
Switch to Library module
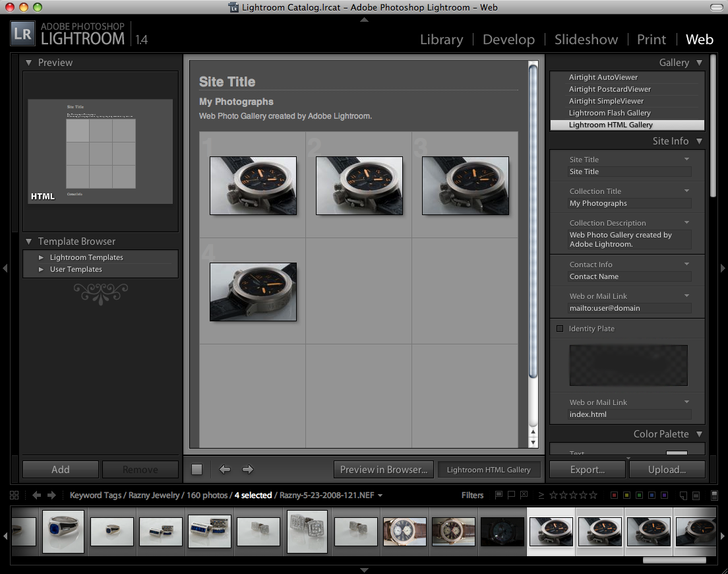coord(442,40)
